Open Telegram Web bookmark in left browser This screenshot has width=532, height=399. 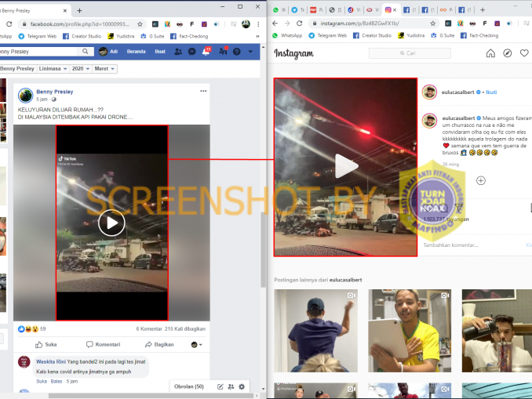tap(38, 36)
